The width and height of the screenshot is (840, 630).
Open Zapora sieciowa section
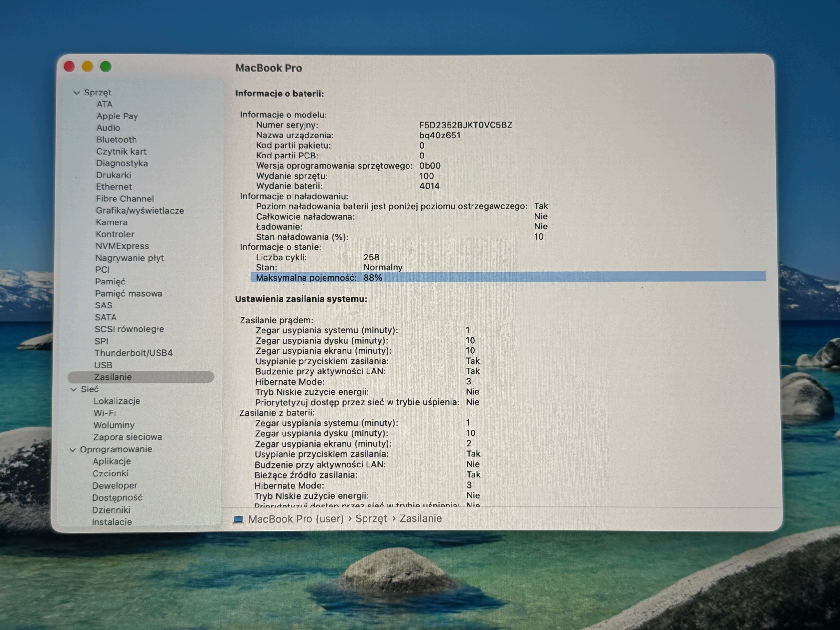128,437
